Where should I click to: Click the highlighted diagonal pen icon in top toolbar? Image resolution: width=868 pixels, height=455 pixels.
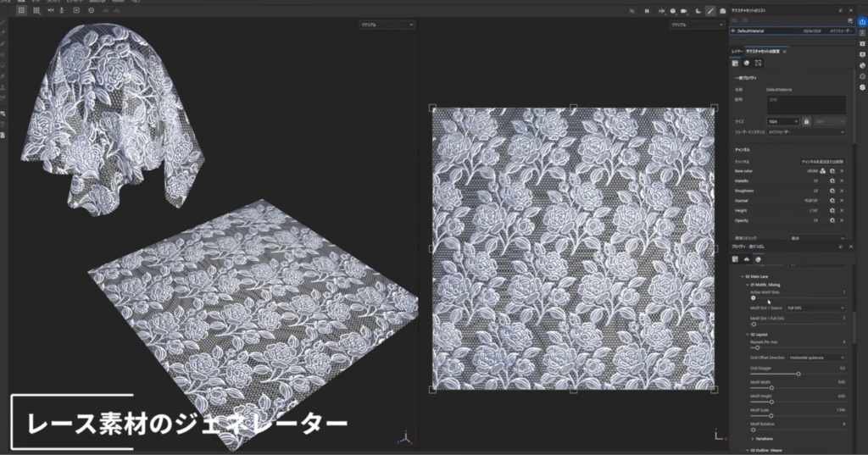click(x=711, y=10)
